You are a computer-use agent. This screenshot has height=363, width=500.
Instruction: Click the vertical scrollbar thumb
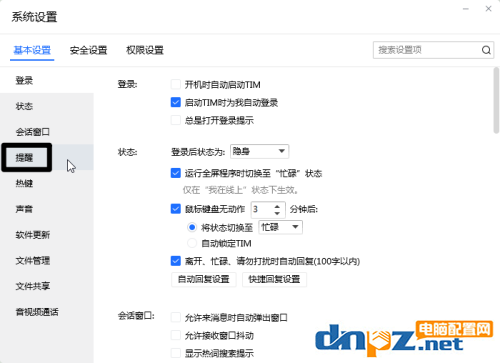click(x=496, y=100)
